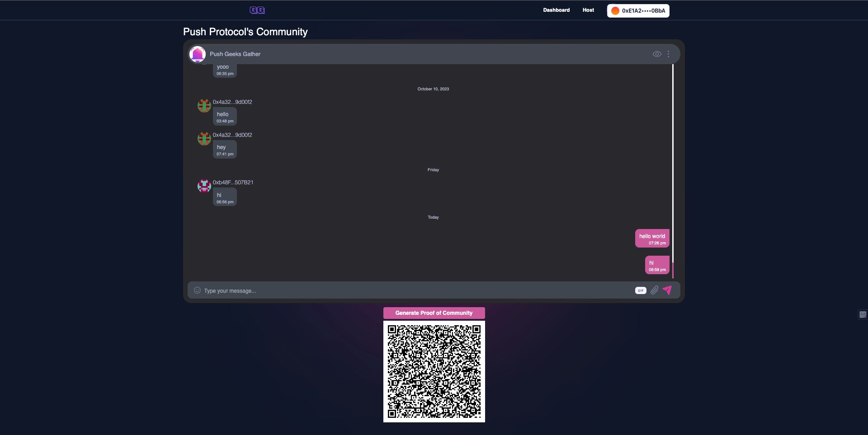Attach a file with the paperclip icon

click(654, 290)
